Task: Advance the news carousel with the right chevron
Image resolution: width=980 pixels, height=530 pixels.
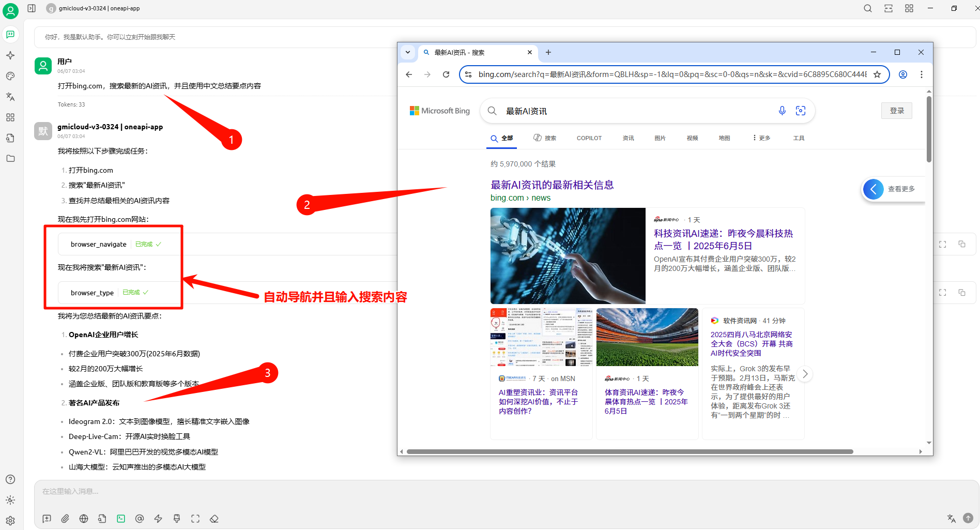Action: click(805, 374)
